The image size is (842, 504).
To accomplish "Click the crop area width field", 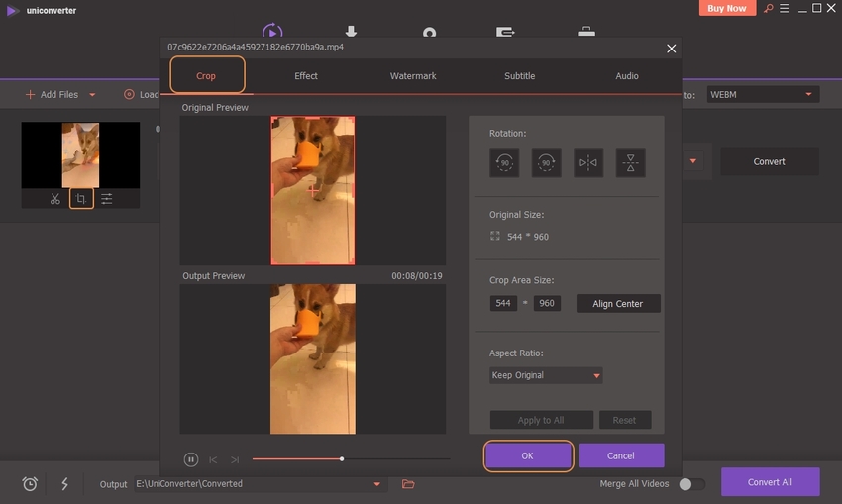I will [x=503, y=304].
